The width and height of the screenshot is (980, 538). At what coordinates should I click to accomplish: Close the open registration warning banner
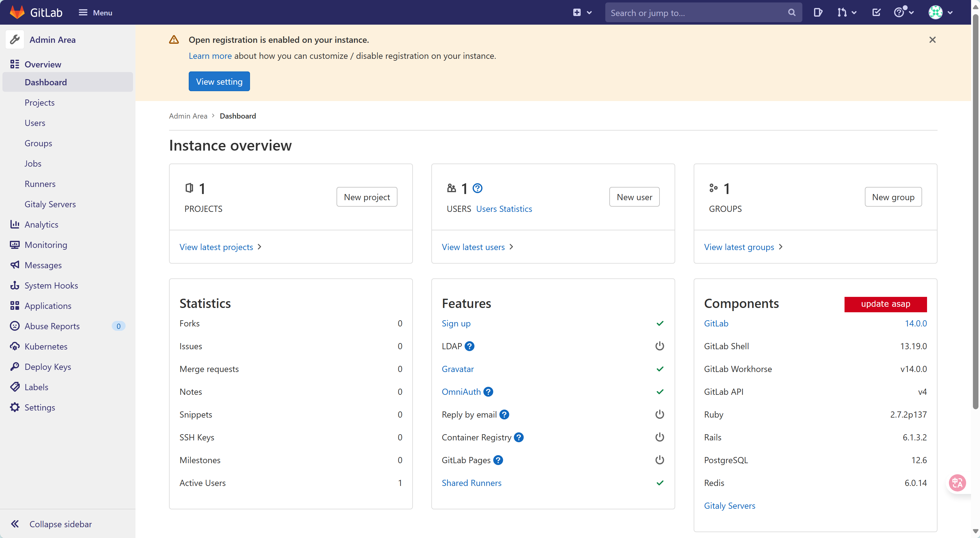click(932, 39)
